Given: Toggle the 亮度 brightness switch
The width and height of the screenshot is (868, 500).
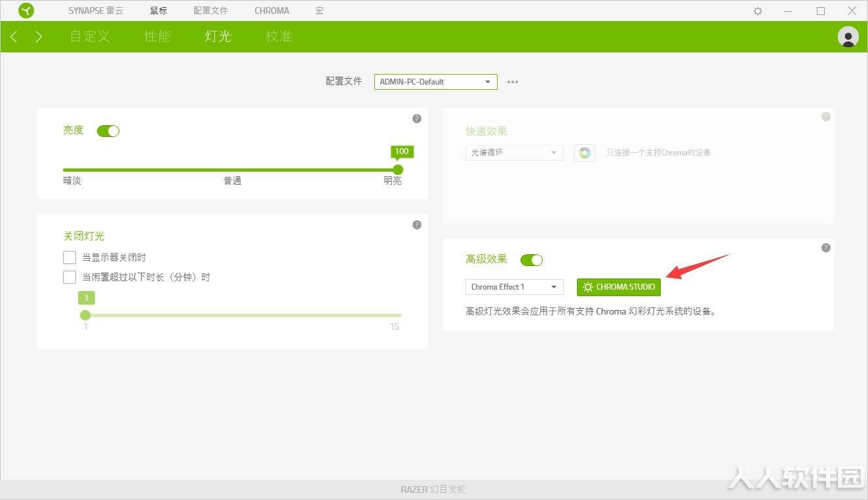Looking at the screenshot, I should coord(108,131).
